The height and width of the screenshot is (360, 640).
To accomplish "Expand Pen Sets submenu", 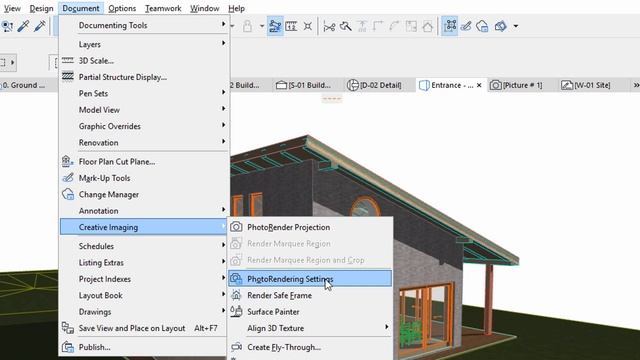I will (x=144, y=93).
